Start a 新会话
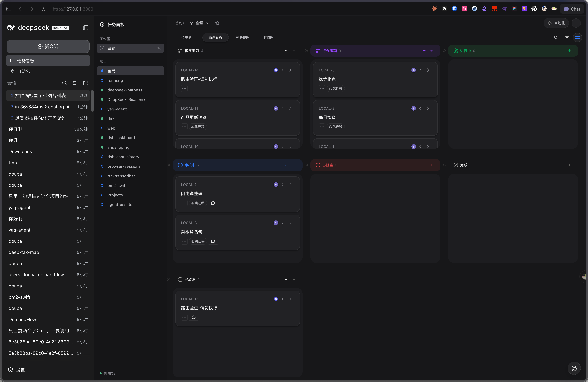 coord(48,46)
